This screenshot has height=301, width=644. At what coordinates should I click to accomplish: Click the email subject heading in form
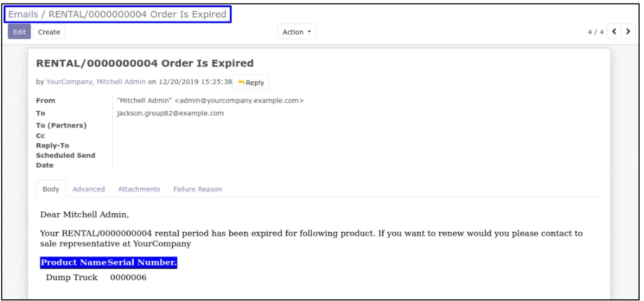coord(145,63)
